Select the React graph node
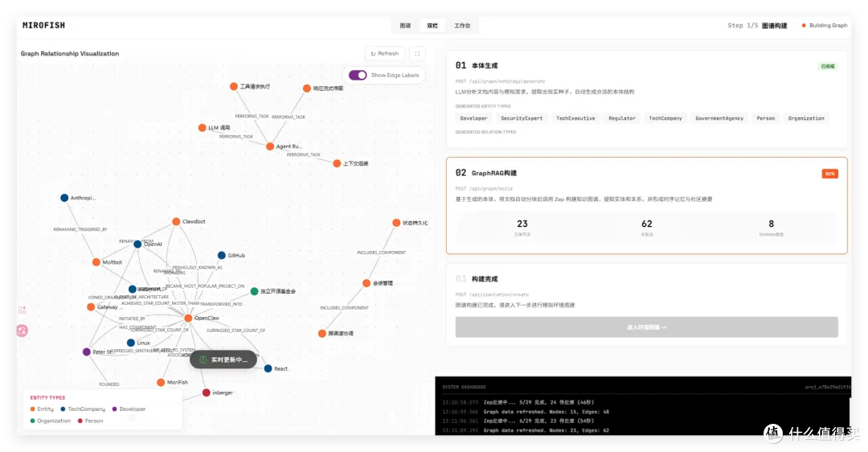Screen dimensions: 868x452 coord(268,368)
